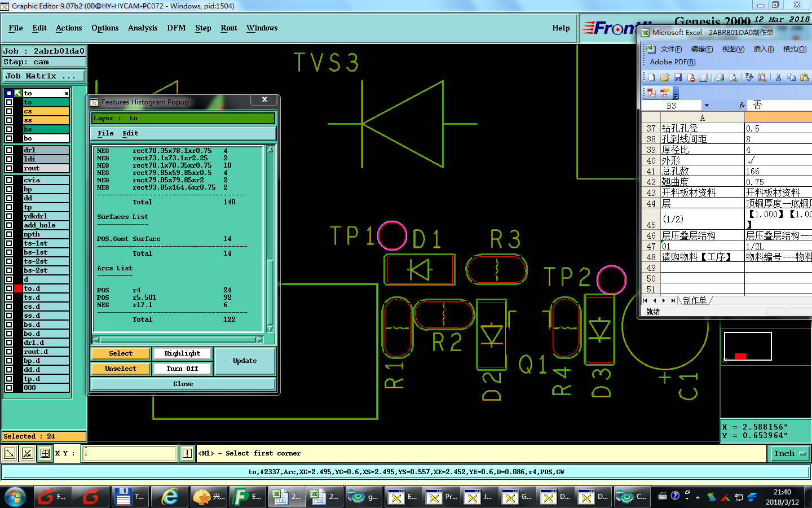The image size is (812, 508).
Task: Click Paste icon in Excel toolbar
Action: point(805,77)
